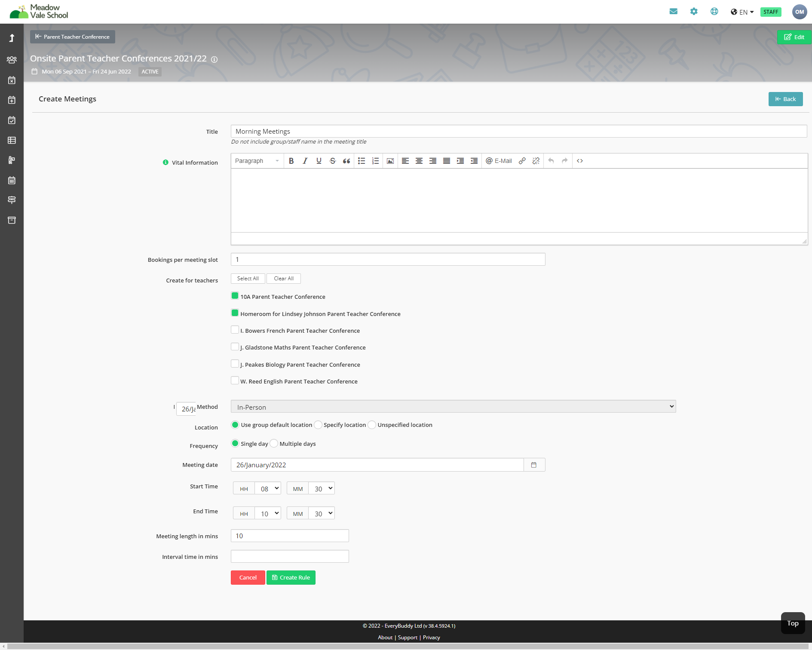Insert an image in editor
Viewport: 812px width, 650px height.
(x=390, y=161)
